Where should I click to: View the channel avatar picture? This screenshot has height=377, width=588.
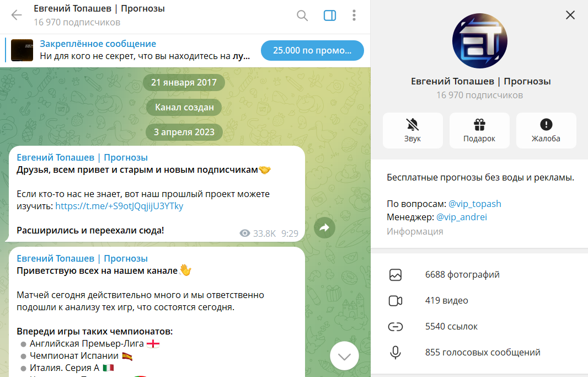(x=480, y=41)
